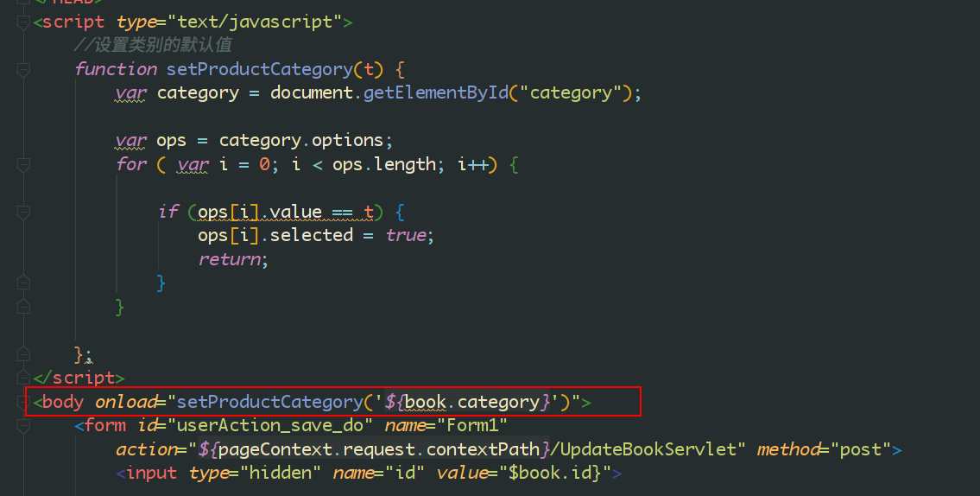980x496 pixels.
Task: Click the function keyword
Action: (x=116, y=69)
